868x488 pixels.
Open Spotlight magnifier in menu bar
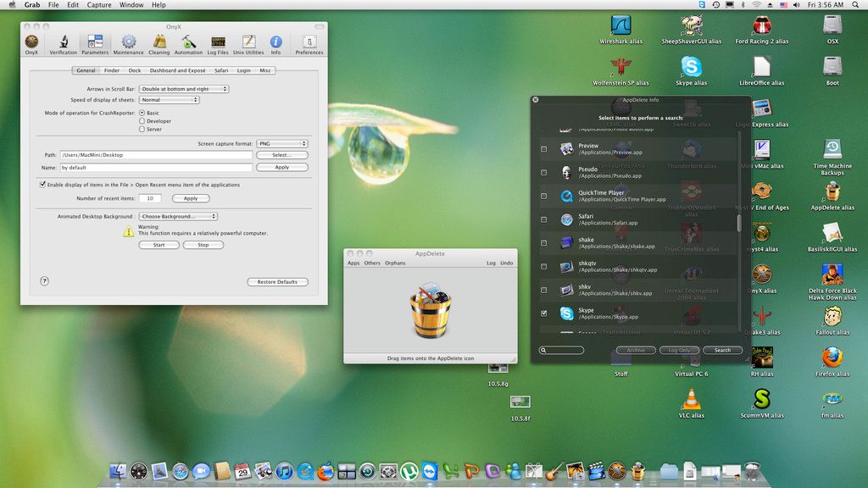pos(855,4)
